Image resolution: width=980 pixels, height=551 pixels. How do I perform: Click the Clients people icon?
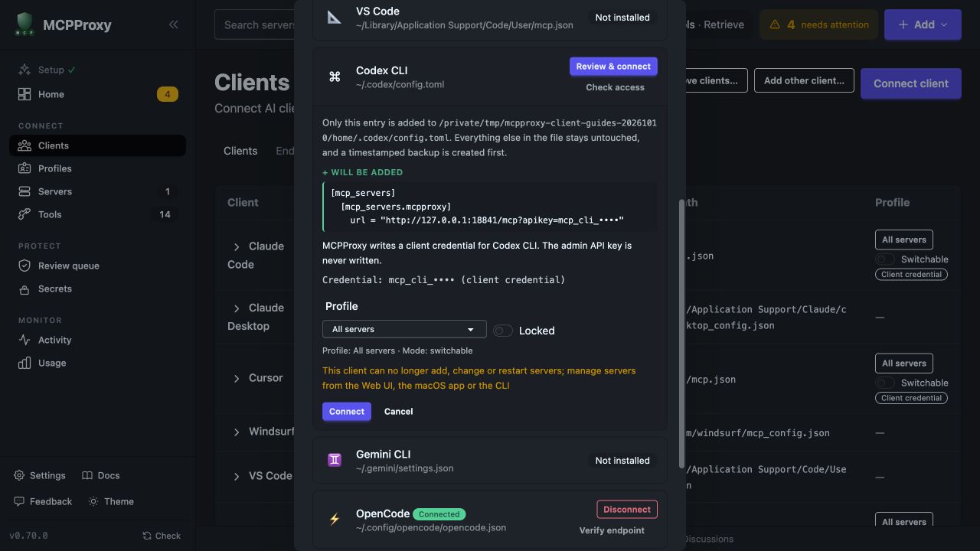[x=24, y=145]
